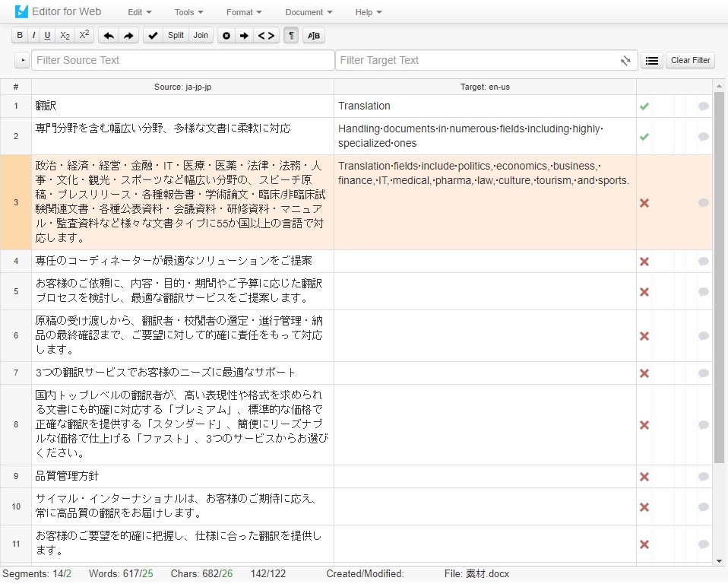The width and height of the screenshot is (728, 584).
Task: Select the subscript icon
Action: [x=64, y=35]
